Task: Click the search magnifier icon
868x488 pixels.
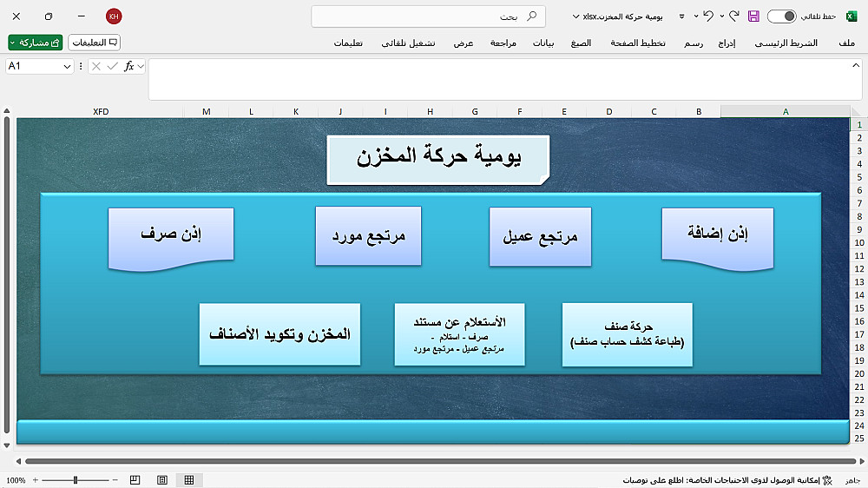Action: pyautogui.click(x=531, y=16)
